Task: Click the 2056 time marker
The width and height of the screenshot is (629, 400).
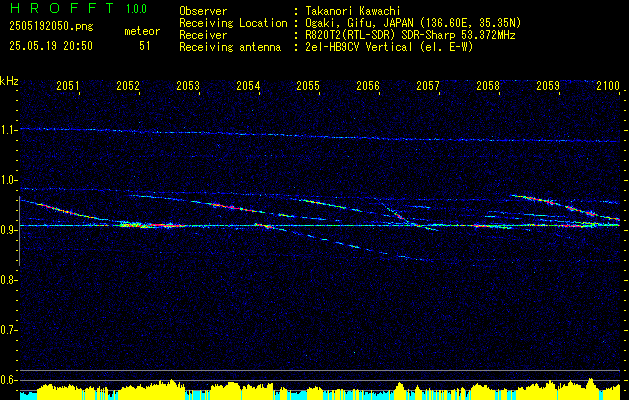Action: [368, 85]
